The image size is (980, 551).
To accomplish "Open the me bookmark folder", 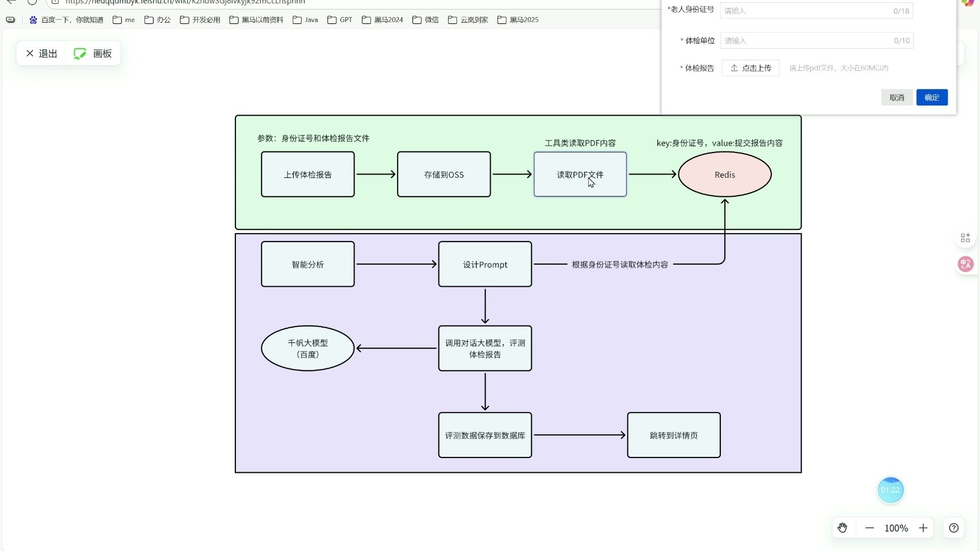I will (x=124, y=20).
